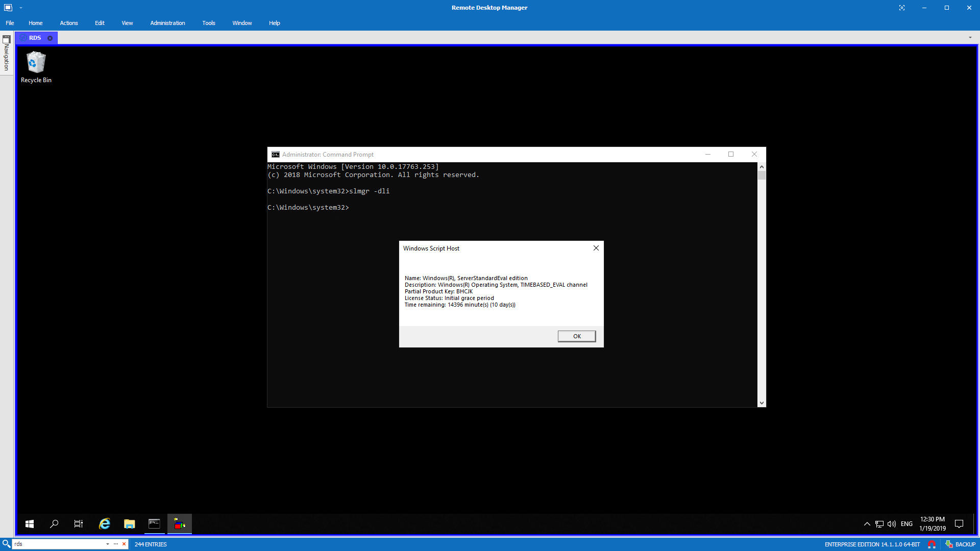980x551 pixels.
Task: Expand the Tools menu in Remote Desktop Manager
Action: coord(209,23)
